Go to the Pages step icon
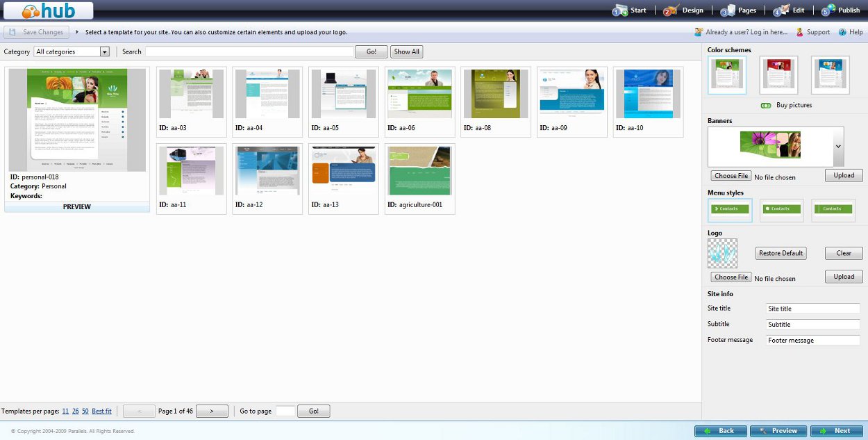 pyautogui.click(x=728, y=10)
